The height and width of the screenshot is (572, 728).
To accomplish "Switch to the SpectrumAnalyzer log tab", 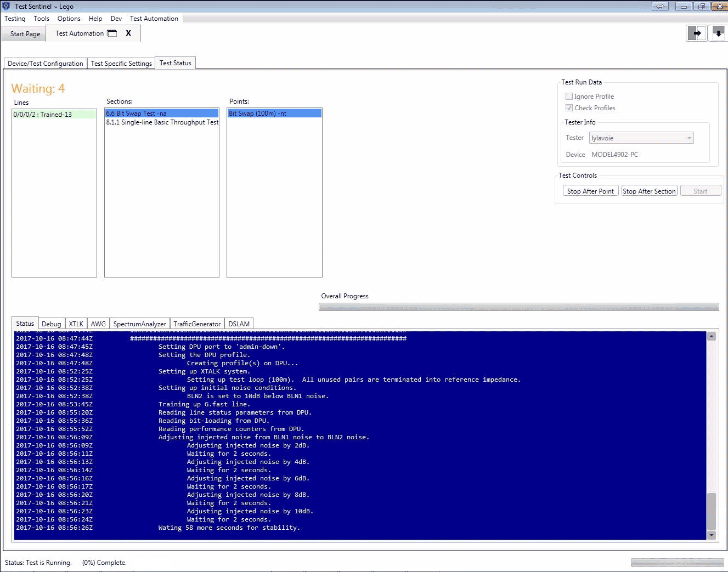I will click(x=139, y=324).
